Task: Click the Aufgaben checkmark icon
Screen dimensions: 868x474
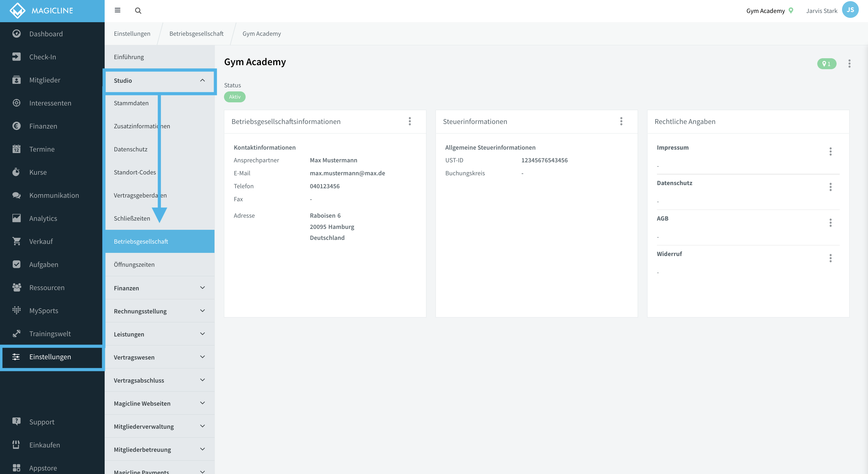Action: pyautogui.click(x=16, y=264)
